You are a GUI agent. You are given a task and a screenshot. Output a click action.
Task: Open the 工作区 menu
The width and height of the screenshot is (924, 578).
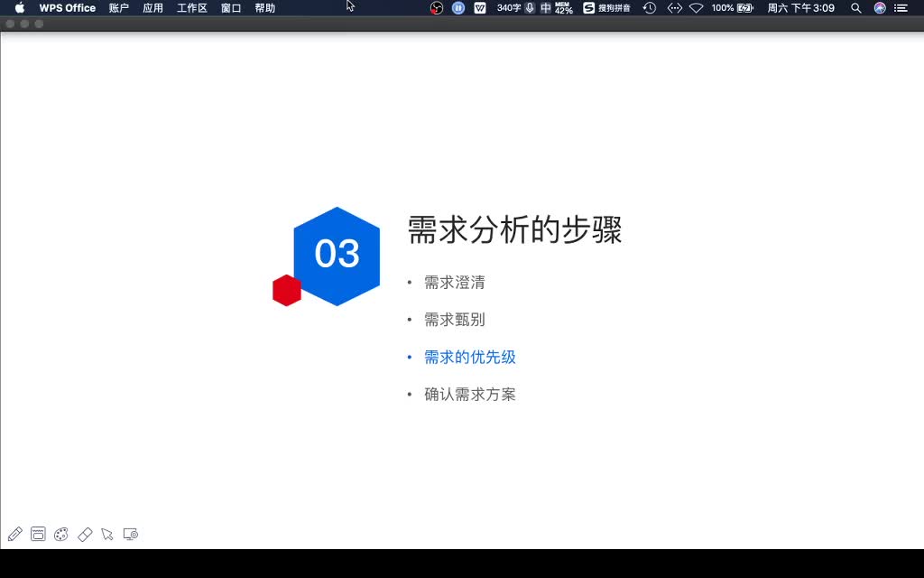point(192,7)
